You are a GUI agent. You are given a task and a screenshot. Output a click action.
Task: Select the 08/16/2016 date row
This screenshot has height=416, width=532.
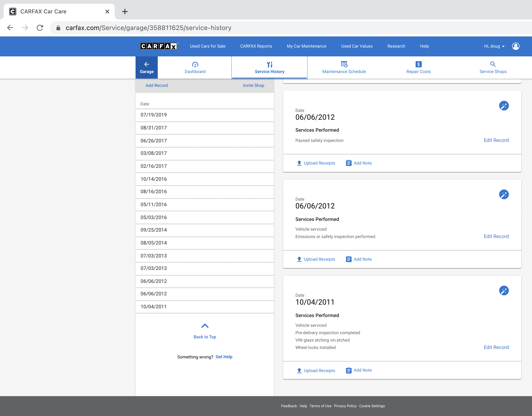tap(204, 192)
